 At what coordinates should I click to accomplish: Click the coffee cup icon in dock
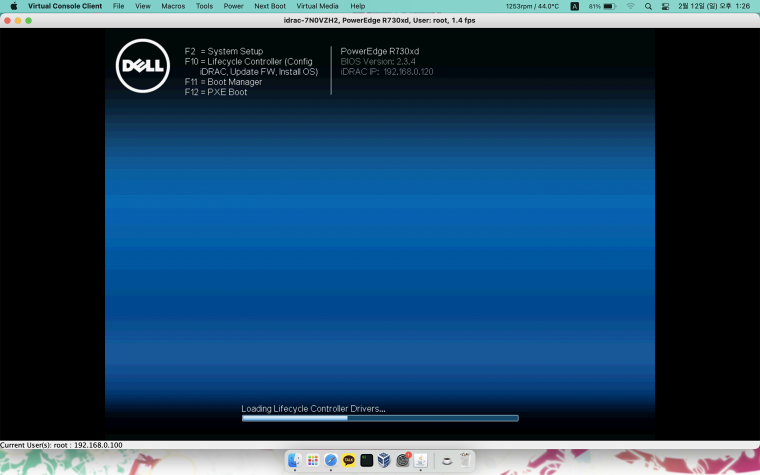pyautogui.click(x=447, y=460)
